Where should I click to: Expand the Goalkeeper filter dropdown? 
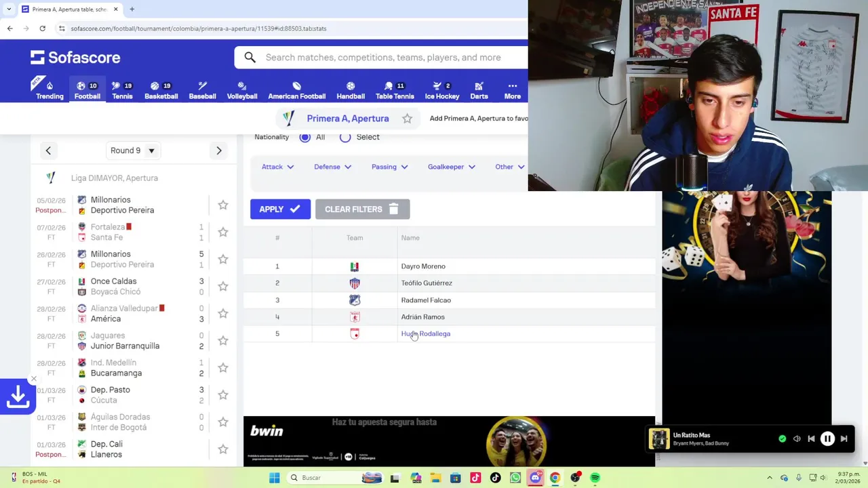451,167
